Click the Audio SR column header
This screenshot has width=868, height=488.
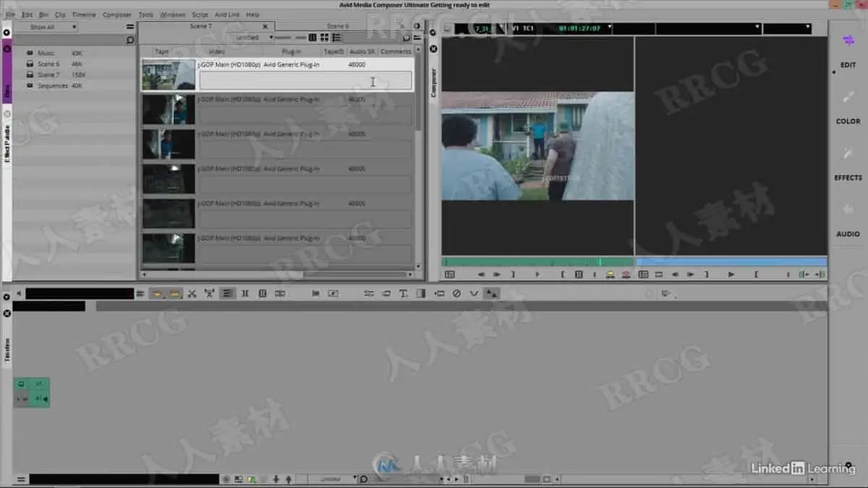[x=362, y=51]
